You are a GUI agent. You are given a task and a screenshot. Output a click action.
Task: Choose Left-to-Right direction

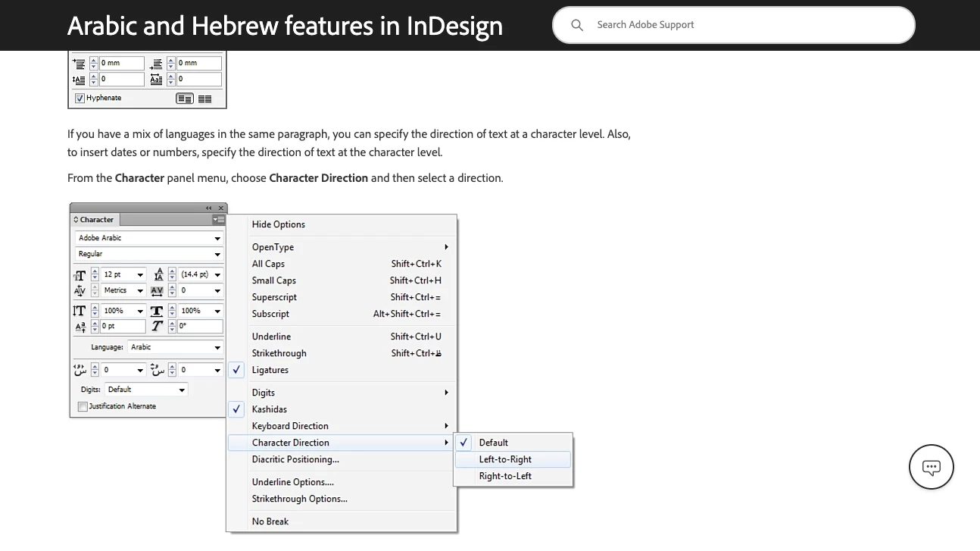point(512,459)
